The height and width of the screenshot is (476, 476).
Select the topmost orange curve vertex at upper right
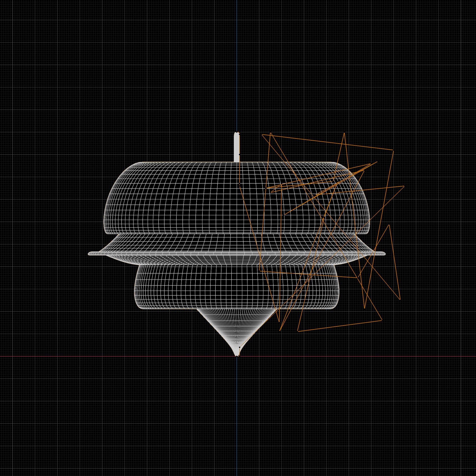(344, 133)
